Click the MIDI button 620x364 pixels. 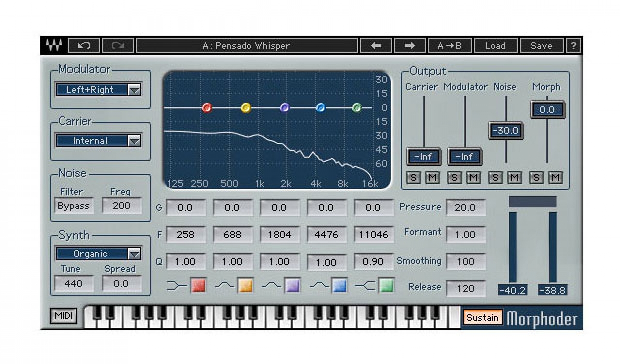tap(63, 316)
